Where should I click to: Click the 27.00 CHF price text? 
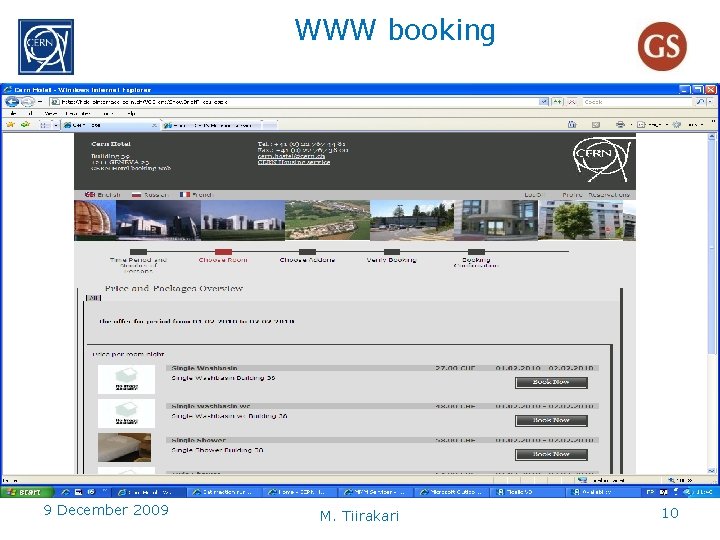pyautogui.click(x=455, y=368)
